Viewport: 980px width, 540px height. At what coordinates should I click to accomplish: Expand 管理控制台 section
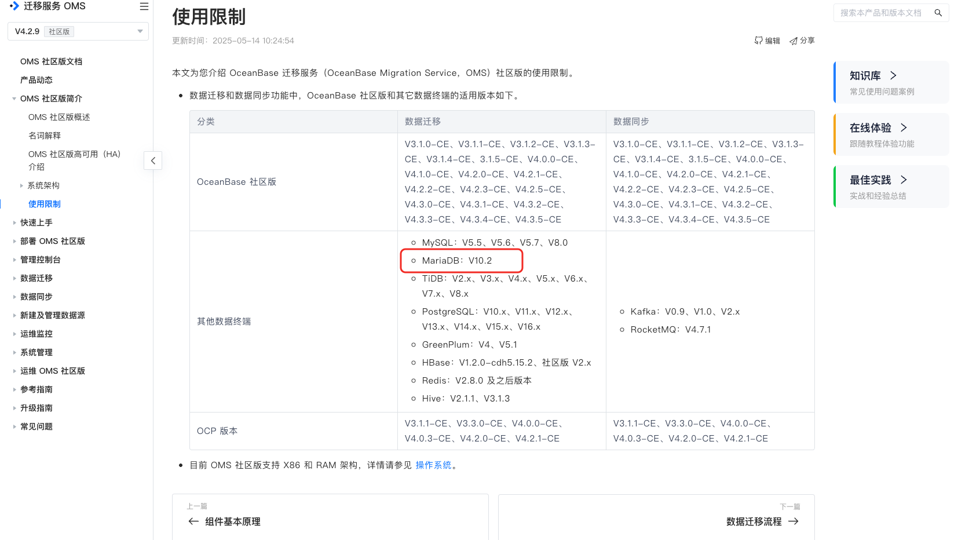14,260
